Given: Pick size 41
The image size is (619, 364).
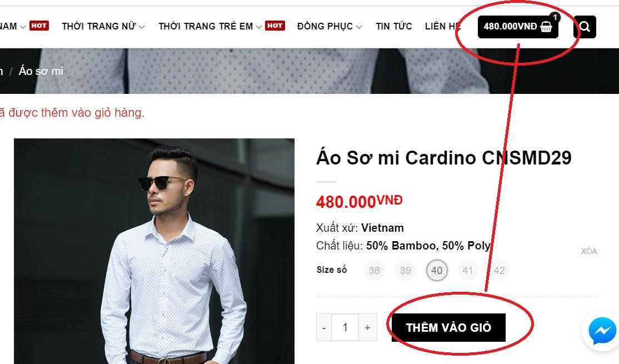Looking at the screenshot, I should (468, 271).
